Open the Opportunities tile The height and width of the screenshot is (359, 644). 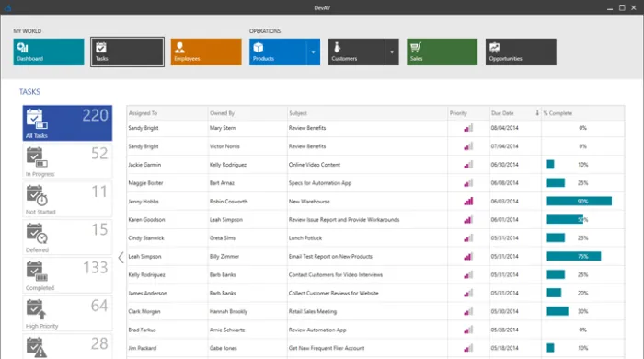click(x=521, y=52)
